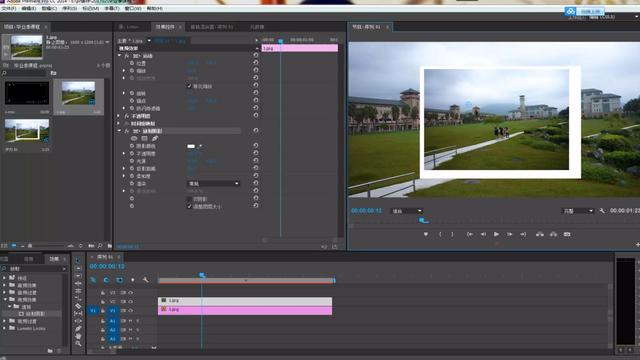Viewport: 640px width, 360px height.
Task: Toggle snap in the timeline
Action: pyautogui.click(x=106, y=280)
